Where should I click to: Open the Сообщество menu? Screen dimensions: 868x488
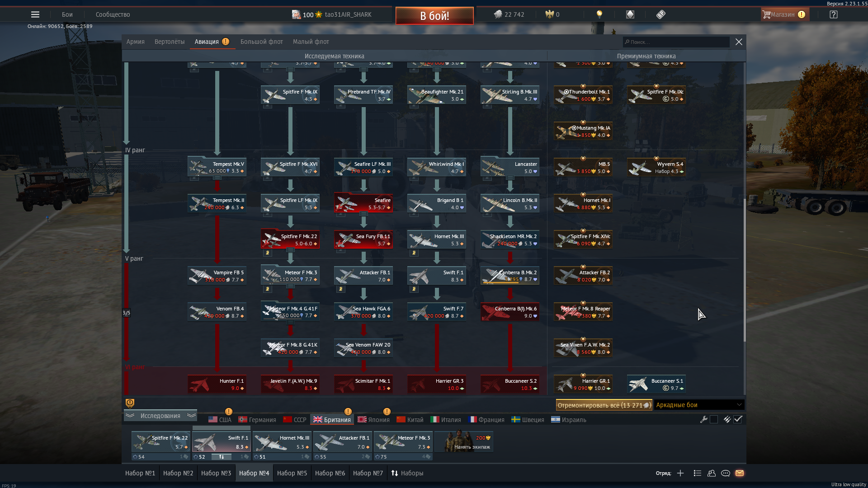pyautogui.click(x=113, y=14)
